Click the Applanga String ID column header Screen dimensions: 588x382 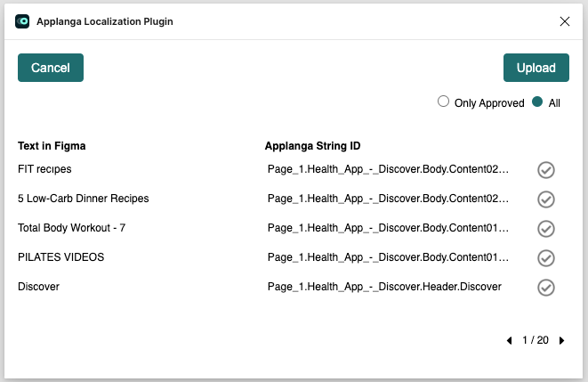[x=312, y=146]
